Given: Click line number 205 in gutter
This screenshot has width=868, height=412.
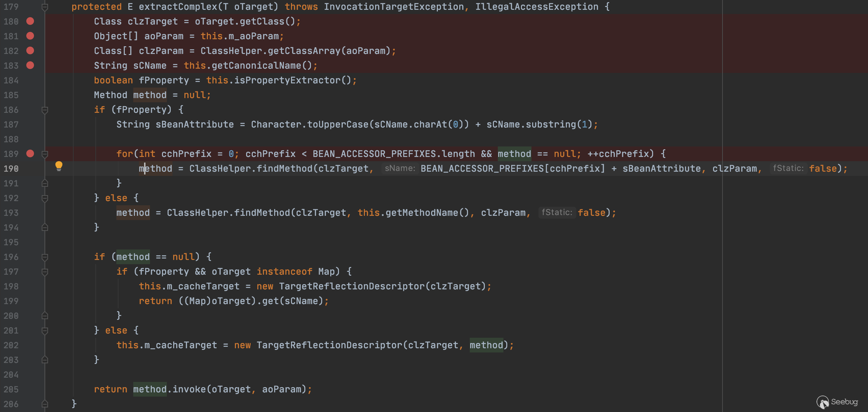Looking at the screenshot, I should [x=11, y=390].
